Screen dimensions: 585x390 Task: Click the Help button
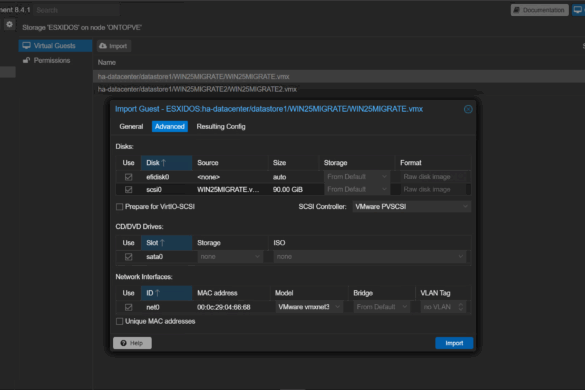tap(132, 343)
